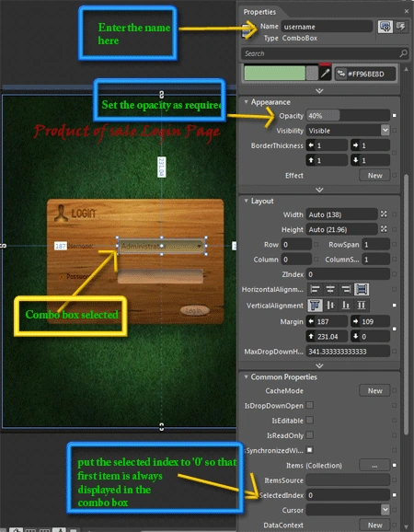Click the RowSpan value field
The image size is (414, 532).
tap(375, 244)
